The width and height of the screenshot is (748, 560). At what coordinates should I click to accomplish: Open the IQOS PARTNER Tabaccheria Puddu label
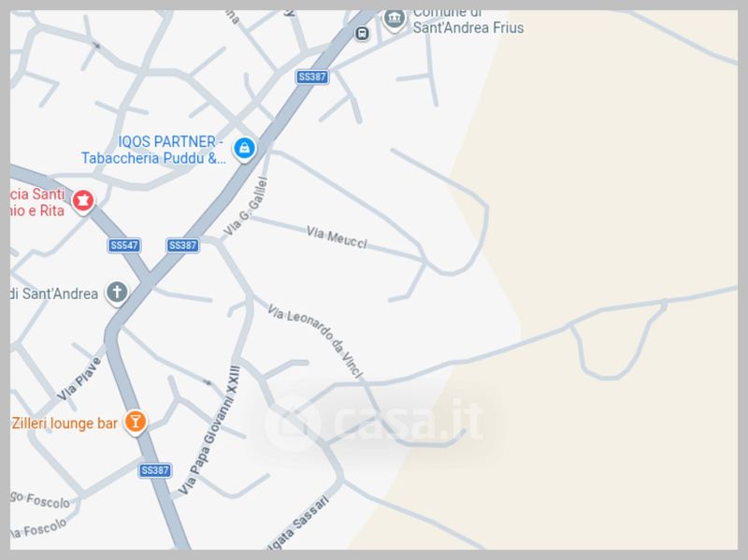153,150
